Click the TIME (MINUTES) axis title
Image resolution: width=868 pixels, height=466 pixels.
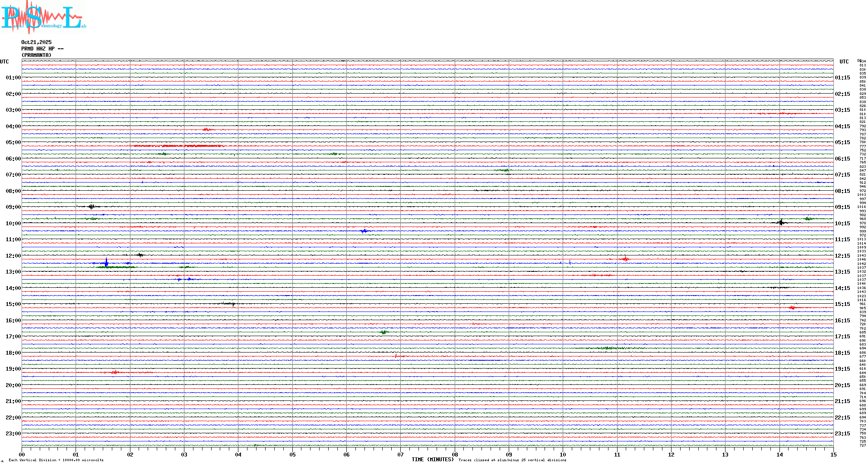(432, 460)
